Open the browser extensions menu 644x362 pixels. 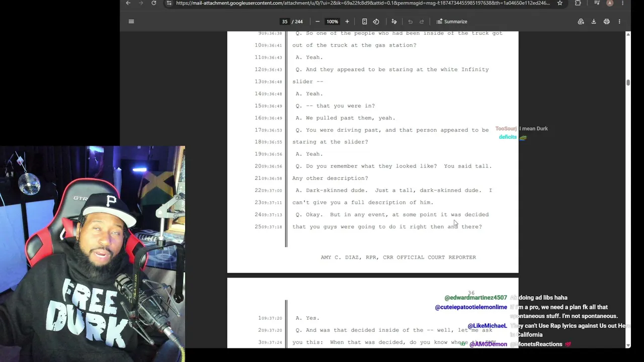578,3
